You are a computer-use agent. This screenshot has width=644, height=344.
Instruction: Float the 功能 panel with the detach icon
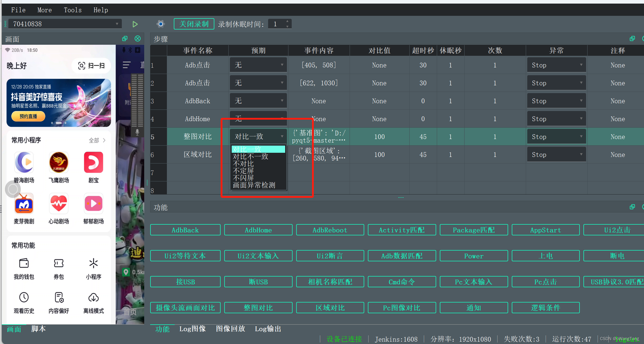[632, 207]
